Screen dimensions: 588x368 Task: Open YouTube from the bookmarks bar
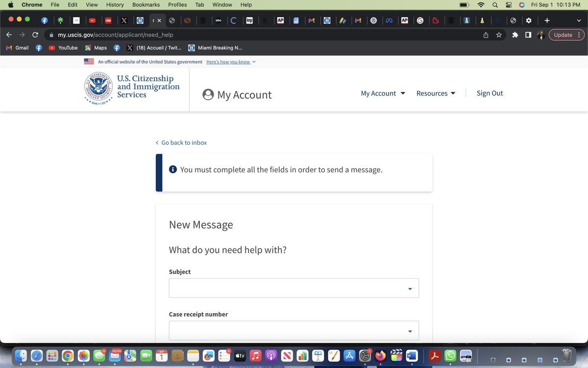click(64, 48)
